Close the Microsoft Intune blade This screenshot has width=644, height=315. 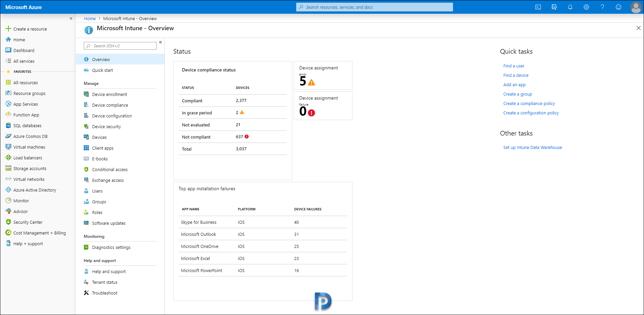coord(638,28)
